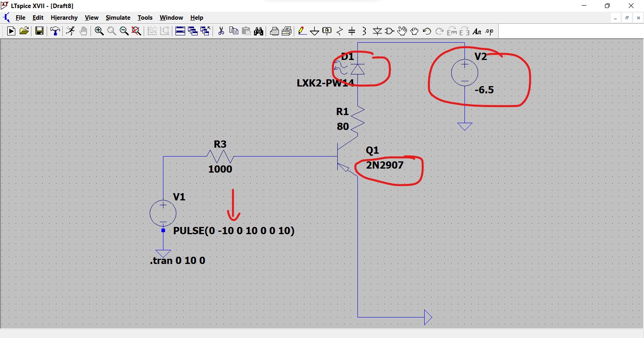Screen dimensions: 644x338
Task: Open print setup icon
Action: [x=274, y=31]
